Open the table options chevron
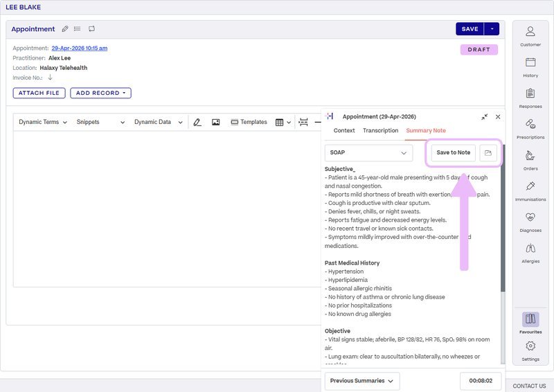 (x=289, y=123)
